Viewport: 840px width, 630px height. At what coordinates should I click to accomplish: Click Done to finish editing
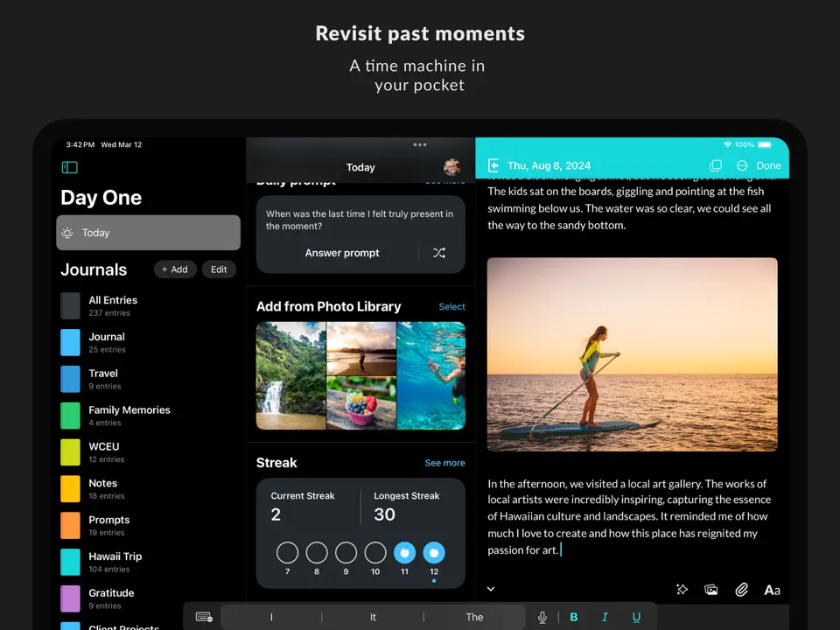tap(768, 165)
